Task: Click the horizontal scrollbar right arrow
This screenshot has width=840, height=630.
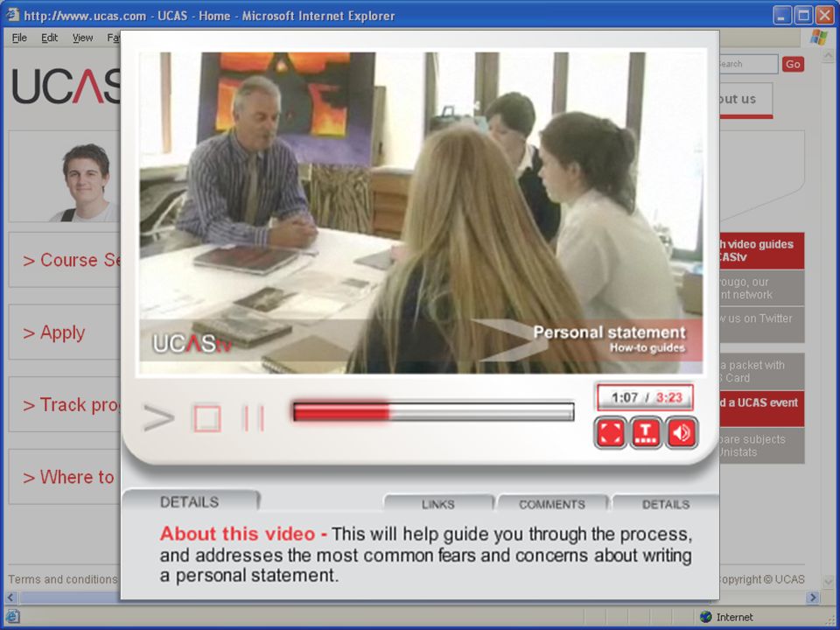Action: [x=813, y=598]
